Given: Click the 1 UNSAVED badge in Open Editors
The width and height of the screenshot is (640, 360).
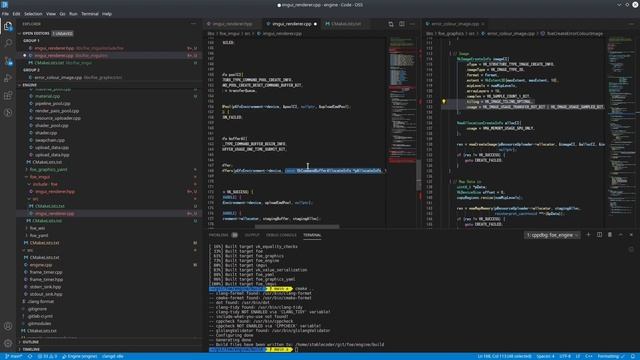Looking at the screenshot, I should click(62, 33).
